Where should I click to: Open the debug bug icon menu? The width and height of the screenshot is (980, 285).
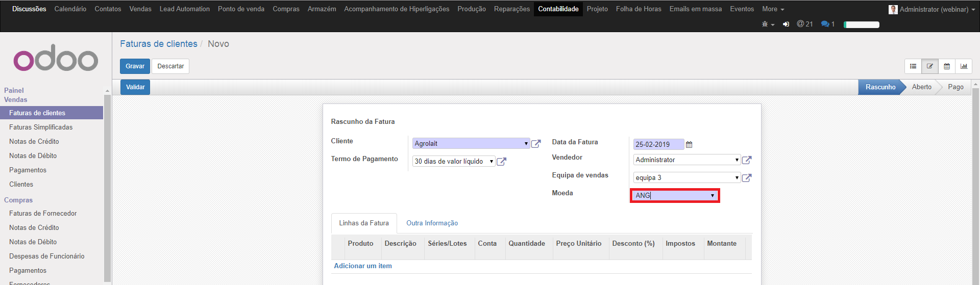click(767, 24)
